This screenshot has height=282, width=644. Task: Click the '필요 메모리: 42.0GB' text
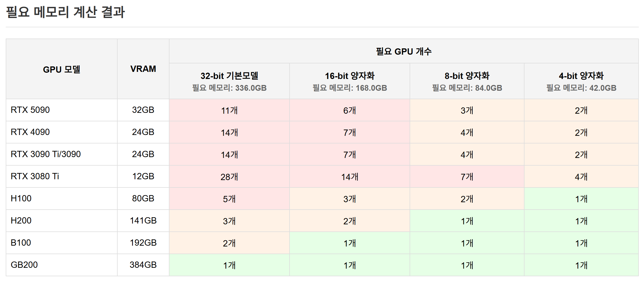(581, 88)
